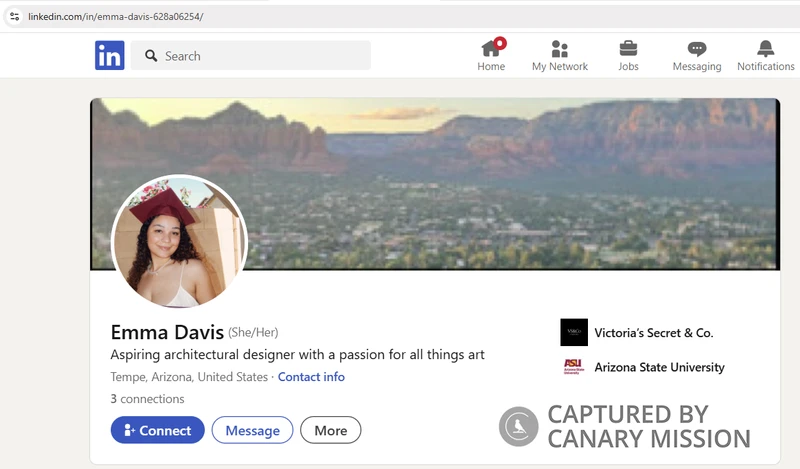This screenshot has width=800, height=469.
Task: Click the Victoria's Secret company logo
Action: (574, 332)
